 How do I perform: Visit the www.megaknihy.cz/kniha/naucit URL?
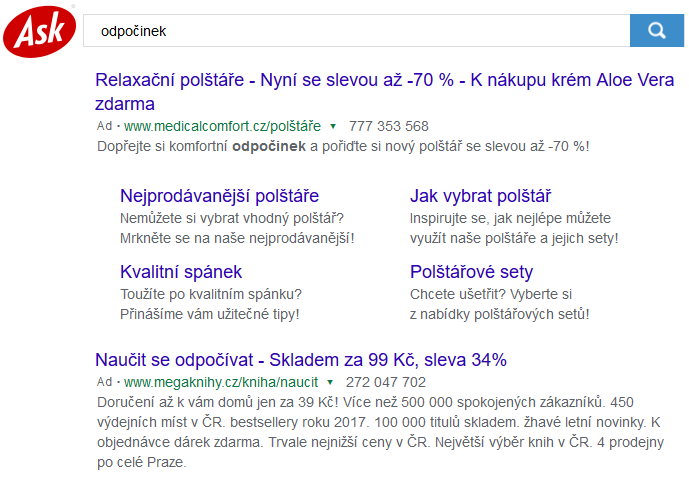[x=221, y=382]
